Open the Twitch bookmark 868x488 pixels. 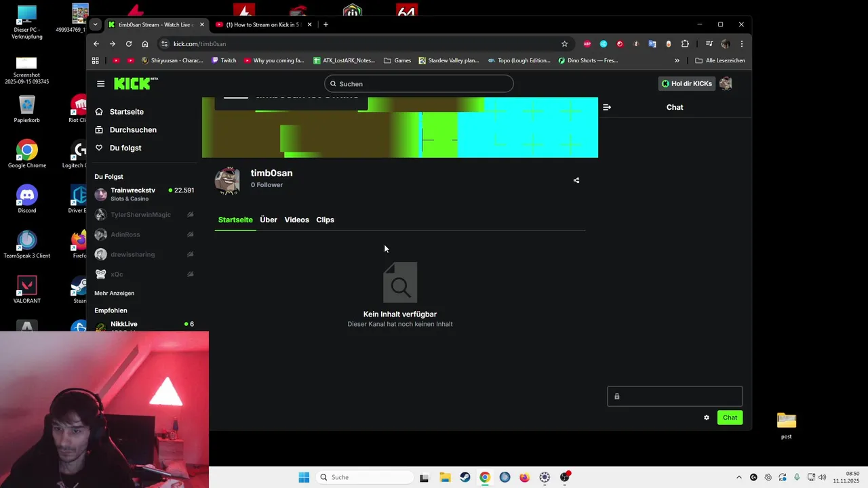(224, 60)
